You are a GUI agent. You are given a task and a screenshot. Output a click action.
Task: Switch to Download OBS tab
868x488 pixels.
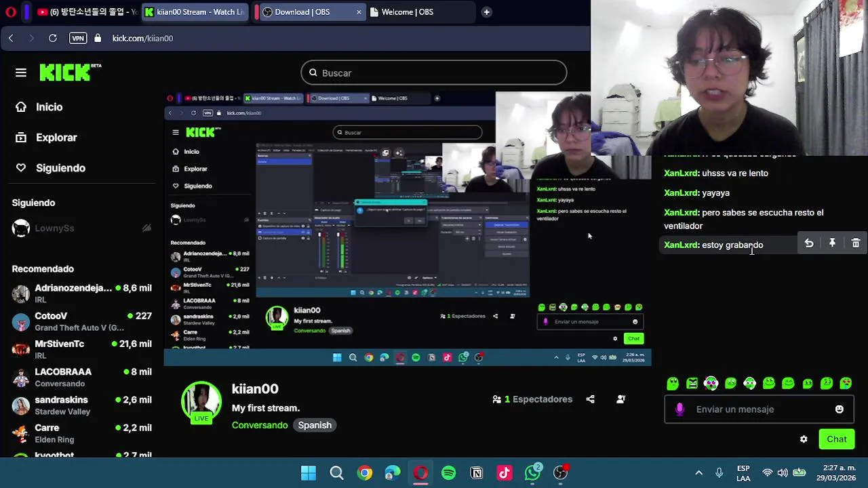click(311, 12)
